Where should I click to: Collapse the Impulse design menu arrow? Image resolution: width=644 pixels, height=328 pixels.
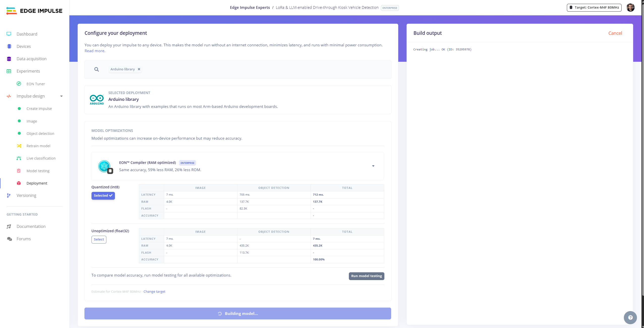(x=61, y=96)
